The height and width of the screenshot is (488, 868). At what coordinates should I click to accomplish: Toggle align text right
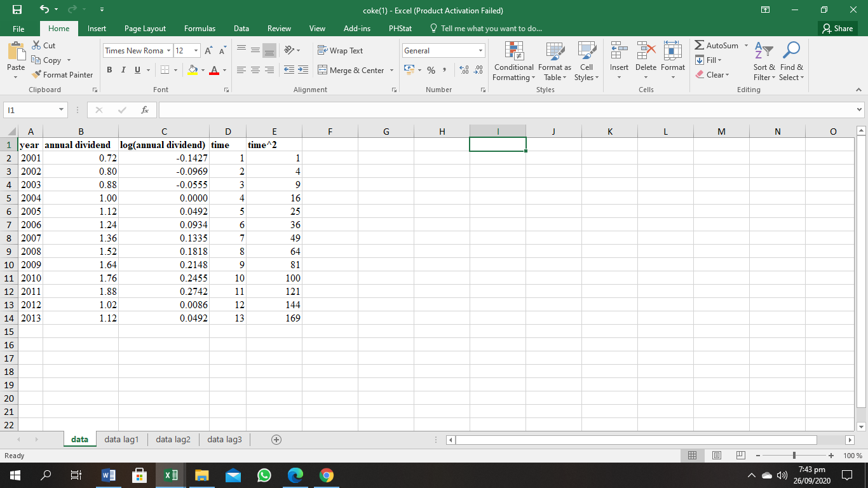click(x=269, y=70)
